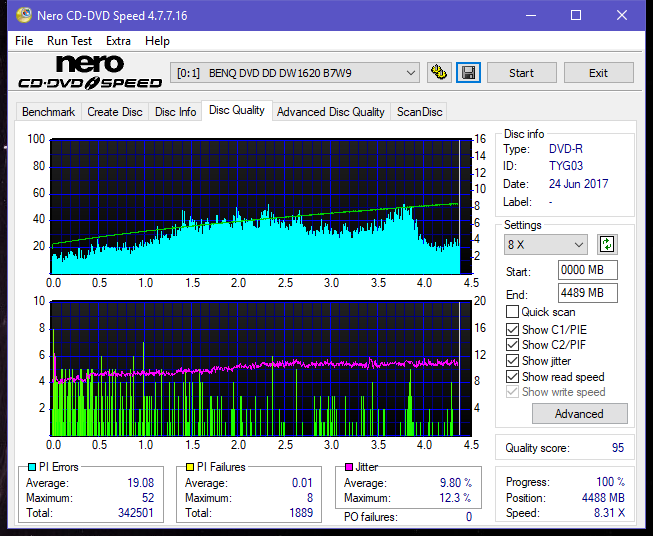
Task: Click the cyan PI Errors color swatch
Action: click(x=32, y=467)
